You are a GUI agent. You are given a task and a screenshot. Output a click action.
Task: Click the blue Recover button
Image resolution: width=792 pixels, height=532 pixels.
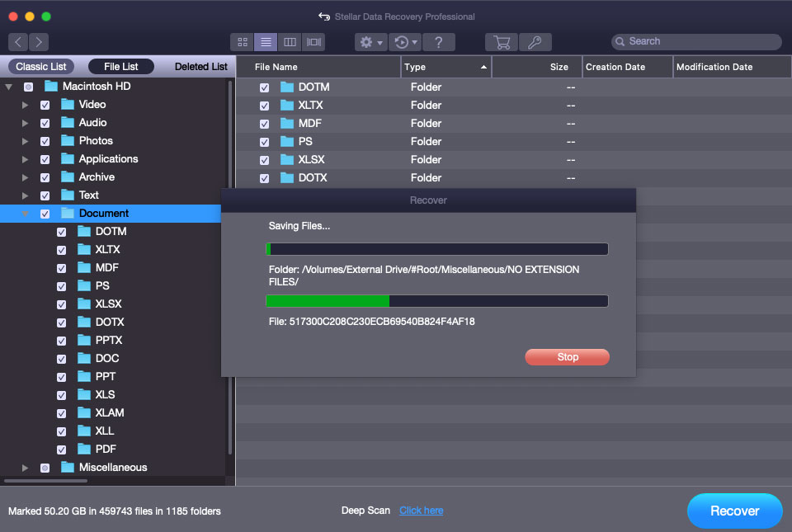(734, 511)
